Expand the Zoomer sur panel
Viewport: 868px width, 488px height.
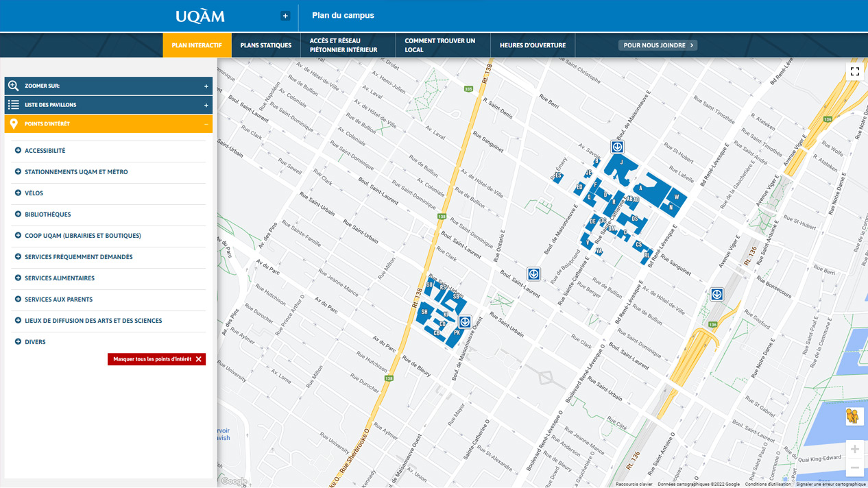(108, 86)
